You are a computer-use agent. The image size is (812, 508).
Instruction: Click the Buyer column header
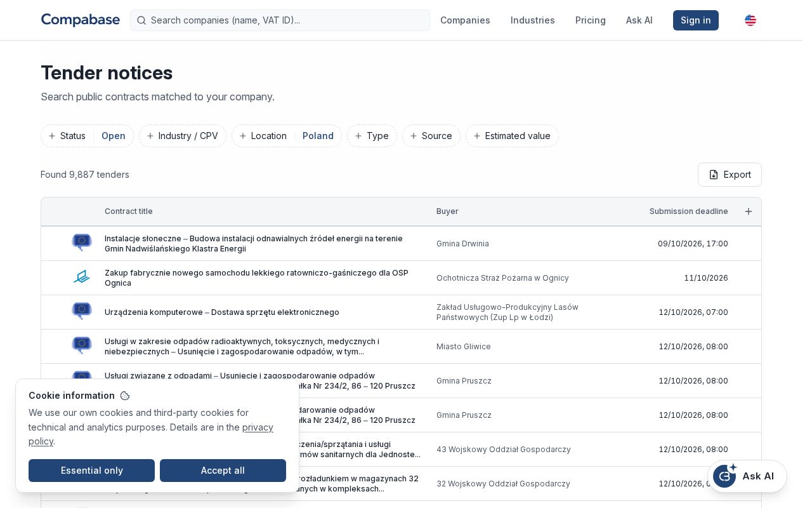(447, 211)
